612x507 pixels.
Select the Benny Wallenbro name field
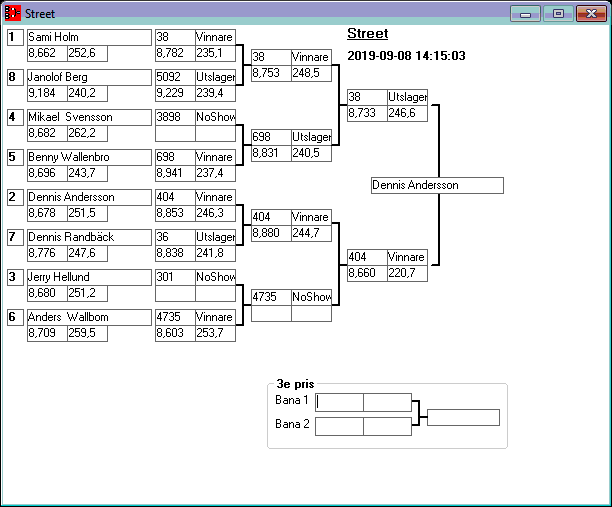coord(87,157)
